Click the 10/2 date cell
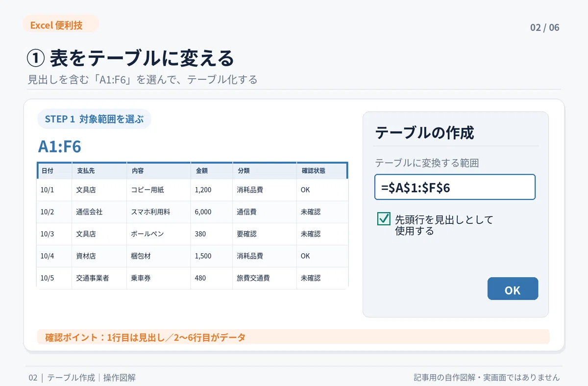 point(55,212)
